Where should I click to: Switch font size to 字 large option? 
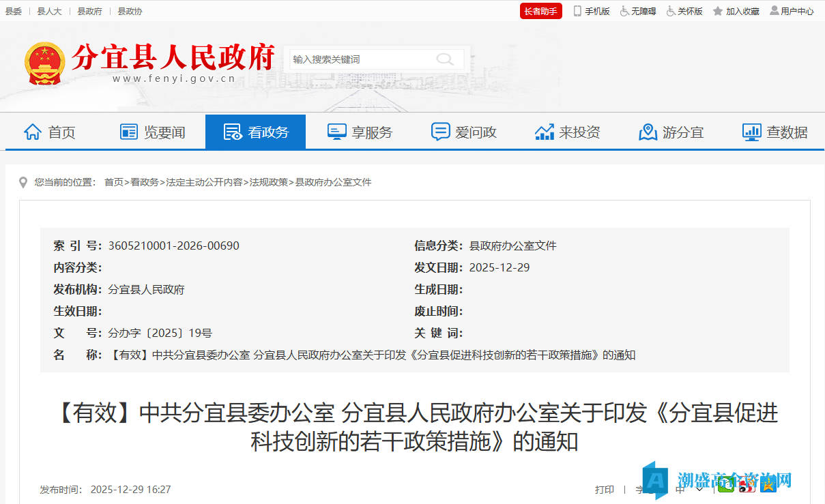pos(640,489)
